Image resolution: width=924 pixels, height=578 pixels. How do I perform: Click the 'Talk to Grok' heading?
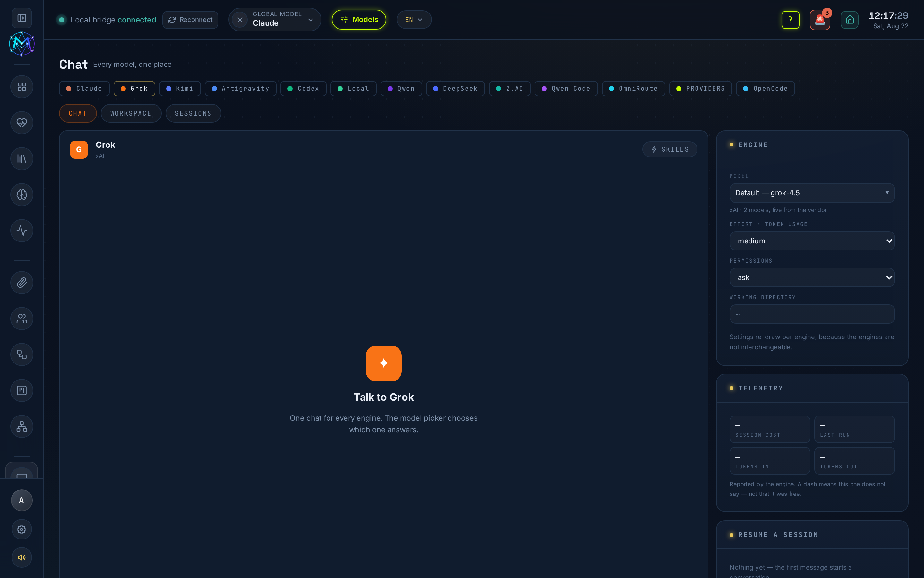coord(384,397)
